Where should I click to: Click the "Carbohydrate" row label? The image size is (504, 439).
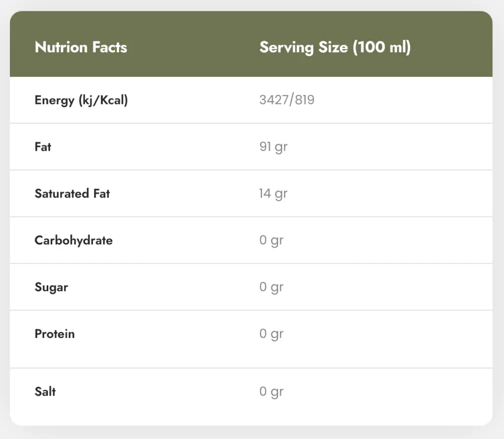pyautogui.click(x=73, y=240)
